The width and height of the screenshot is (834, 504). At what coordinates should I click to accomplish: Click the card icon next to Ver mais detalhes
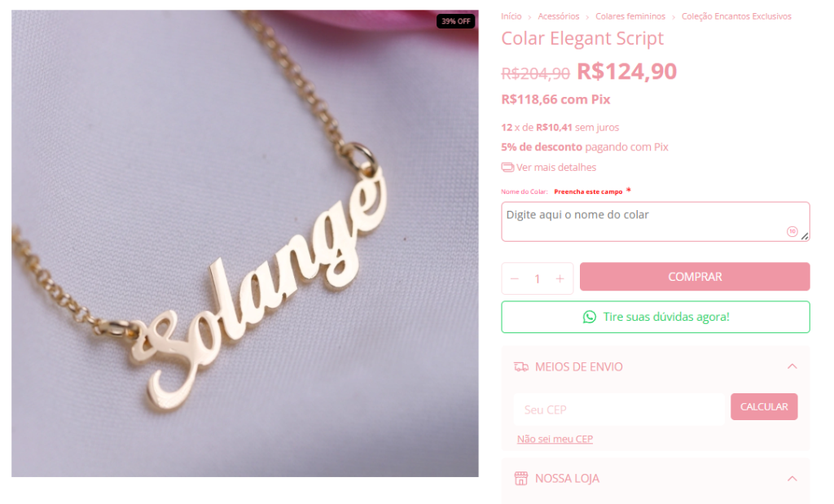(507, 168)
